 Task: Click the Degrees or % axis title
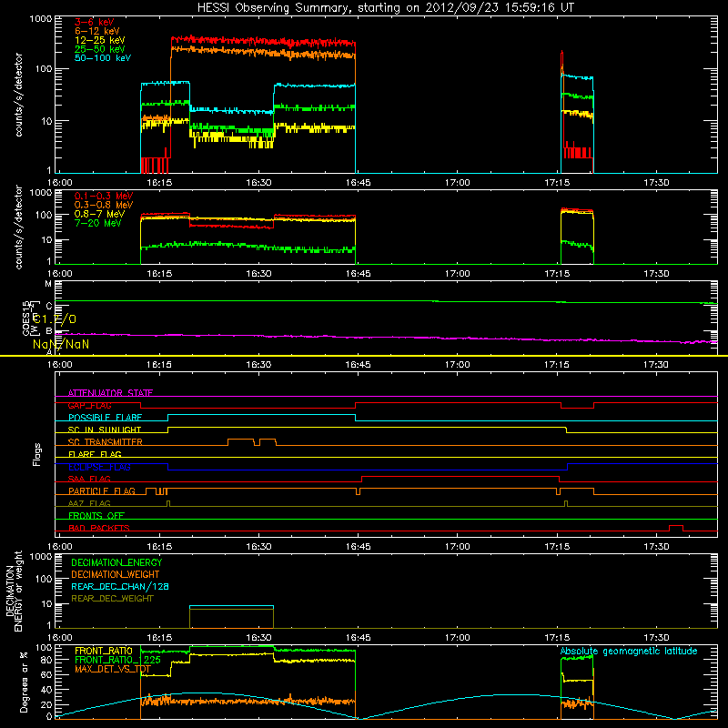pyautogui.click(x=24, y=682)
